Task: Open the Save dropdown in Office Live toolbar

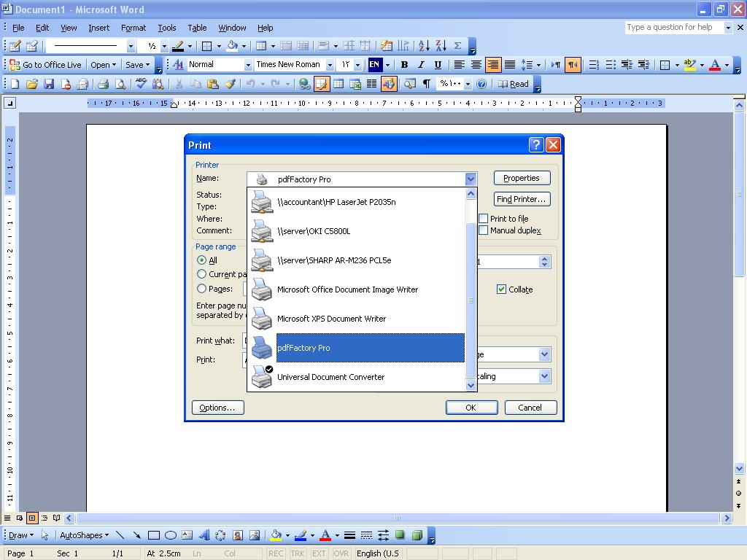Action: (x=137, y=65)
